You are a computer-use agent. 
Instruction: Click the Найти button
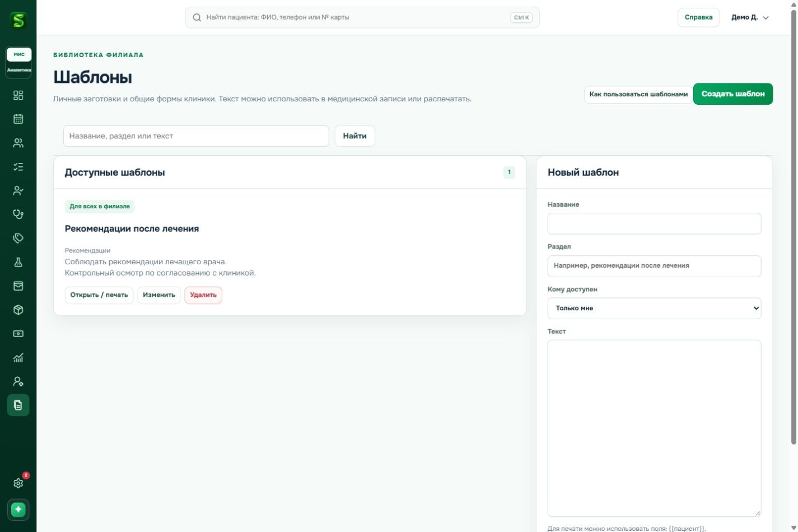pos(355,136)
